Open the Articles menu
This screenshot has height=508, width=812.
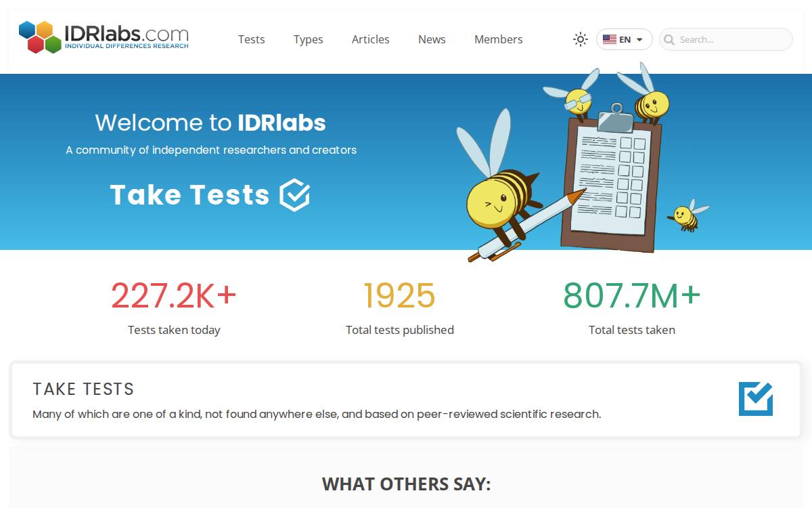click(x=370, y=39)
